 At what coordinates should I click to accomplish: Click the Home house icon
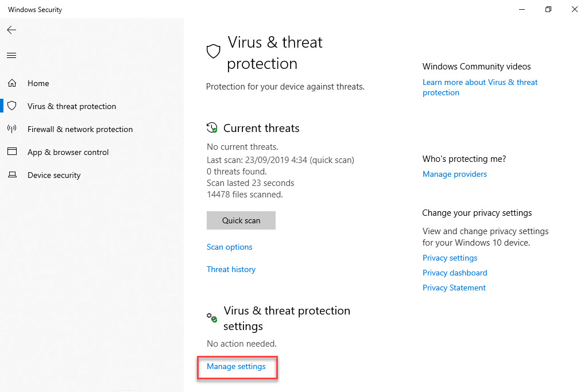[11, 83]
